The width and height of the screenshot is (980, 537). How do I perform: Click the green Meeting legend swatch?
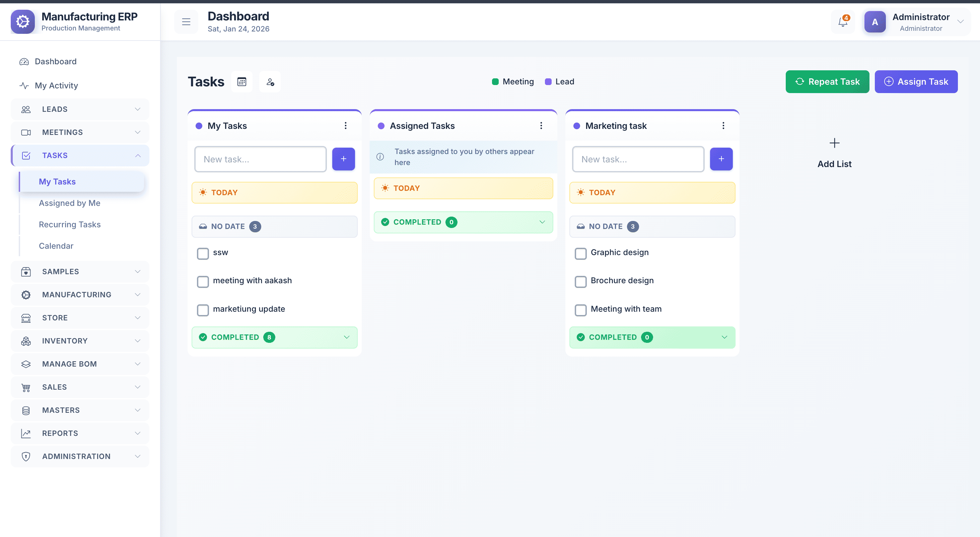pyautogui.click(x=495, y=81)
